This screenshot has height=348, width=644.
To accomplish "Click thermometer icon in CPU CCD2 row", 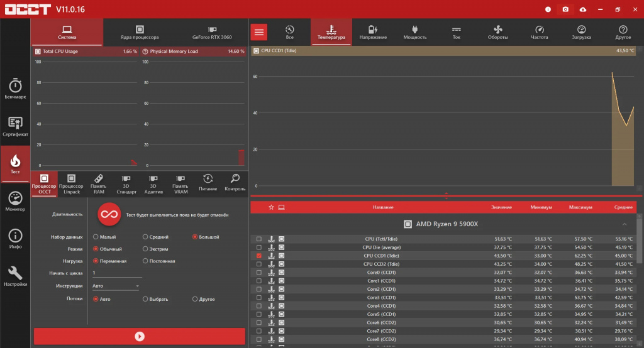I will 271,264.
